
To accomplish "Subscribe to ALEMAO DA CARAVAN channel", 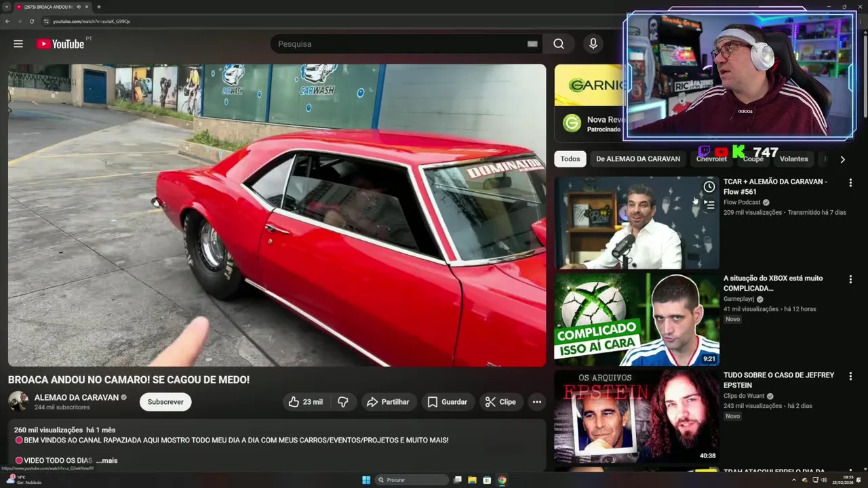I will (x=165, y=402).
